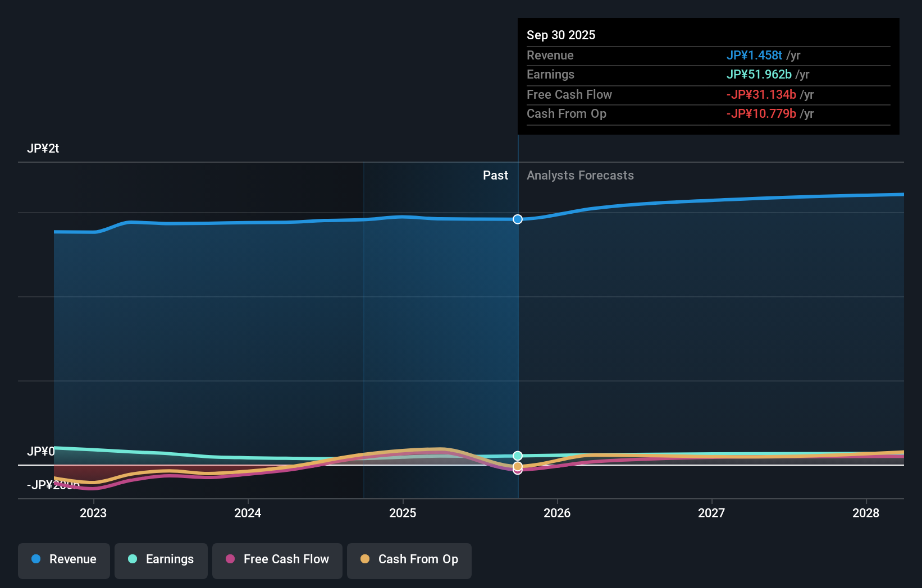Click the white Free Cash Flow marker

pos(517,470)
